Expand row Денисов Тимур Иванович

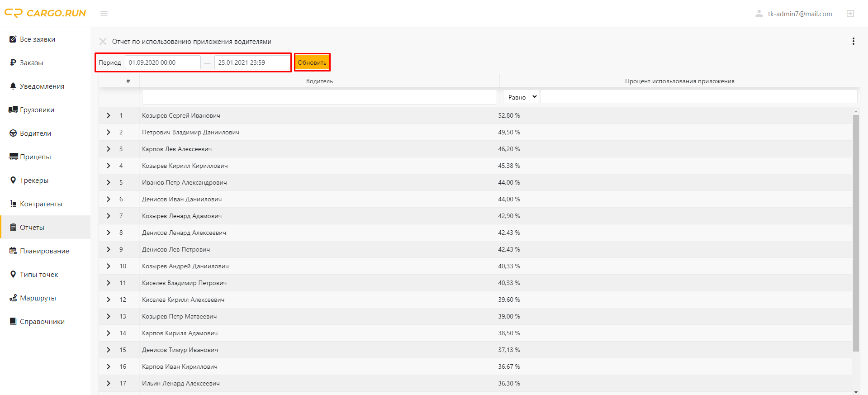pos(108,350)
